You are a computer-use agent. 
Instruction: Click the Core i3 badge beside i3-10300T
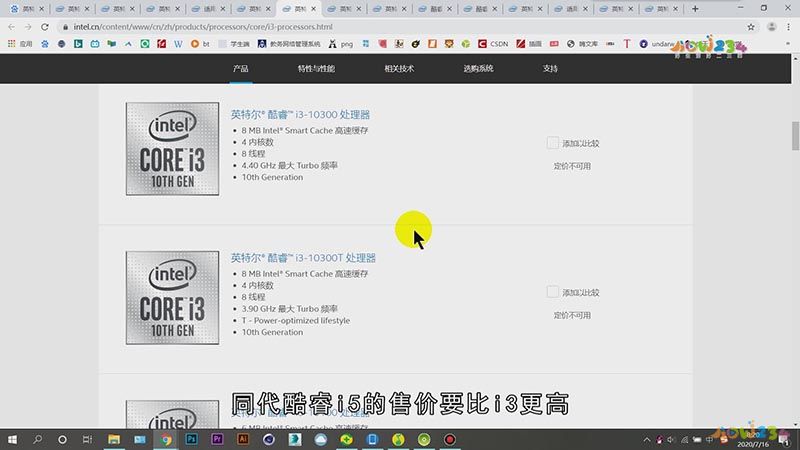point(172,297)
